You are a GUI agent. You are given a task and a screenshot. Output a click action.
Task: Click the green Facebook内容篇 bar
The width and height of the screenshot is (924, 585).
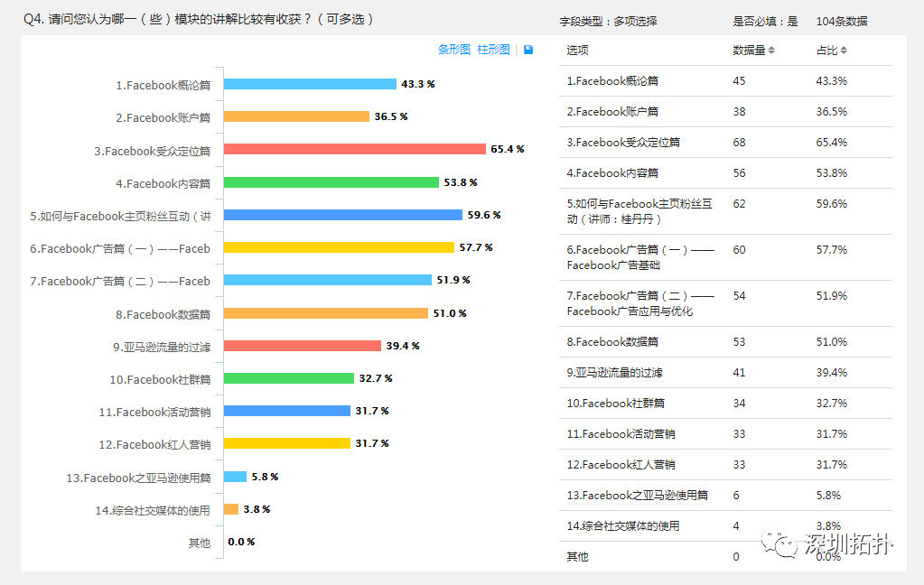[331, 182]
